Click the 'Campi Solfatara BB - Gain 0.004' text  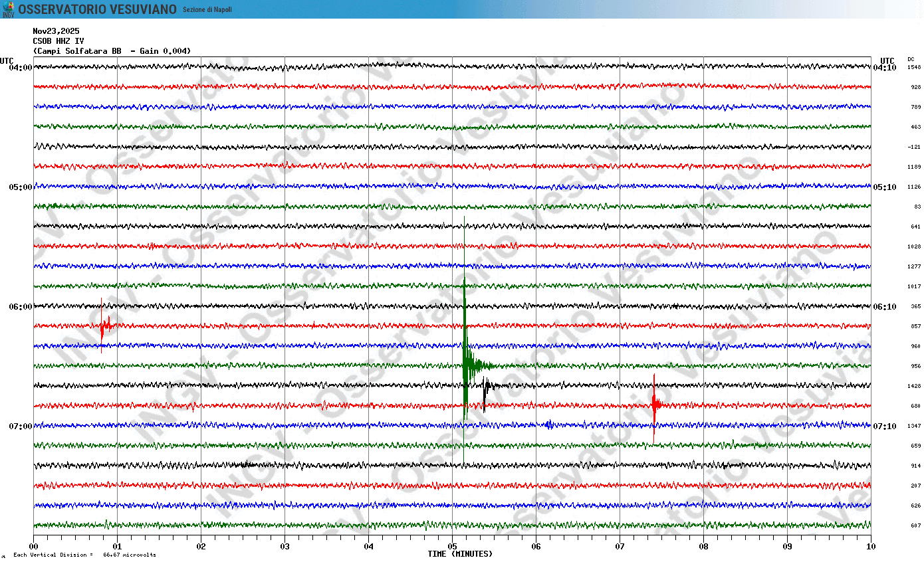tap(112, 50)
